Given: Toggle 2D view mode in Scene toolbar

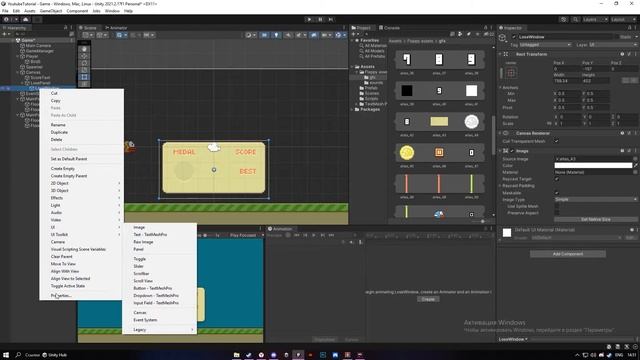Looking at the screenshot, I should [264, 35].
